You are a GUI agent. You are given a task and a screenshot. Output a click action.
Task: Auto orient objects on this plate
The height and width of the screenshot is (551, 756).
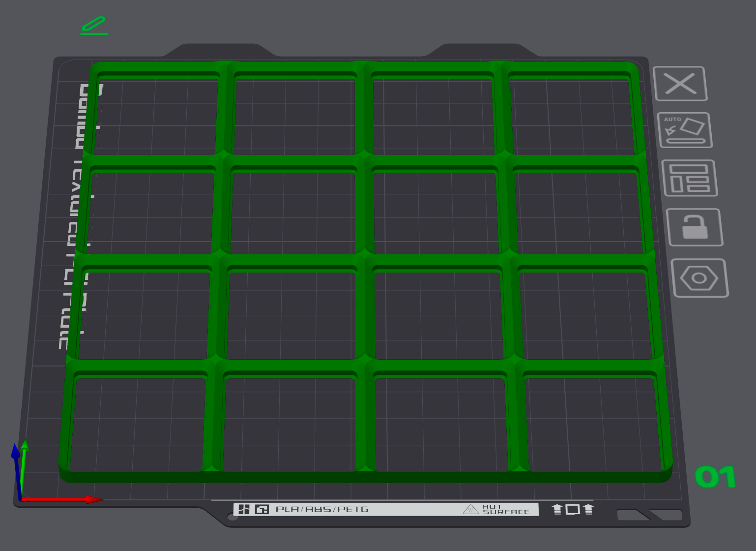tap(685, 130)
